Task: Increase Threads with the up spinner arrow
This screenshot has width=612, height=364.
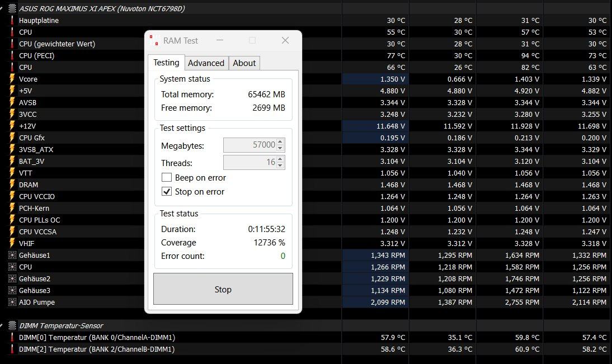Action: (x=280, y=159)
